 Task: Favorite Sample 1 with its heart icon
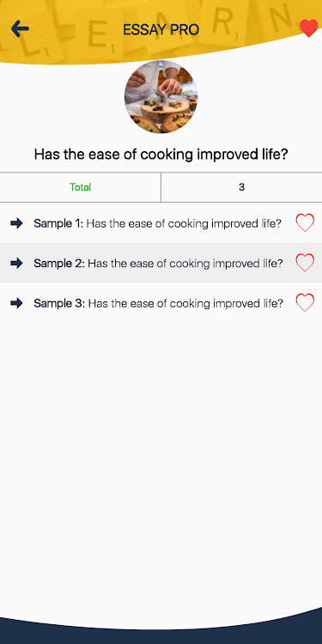coord(305,222)
